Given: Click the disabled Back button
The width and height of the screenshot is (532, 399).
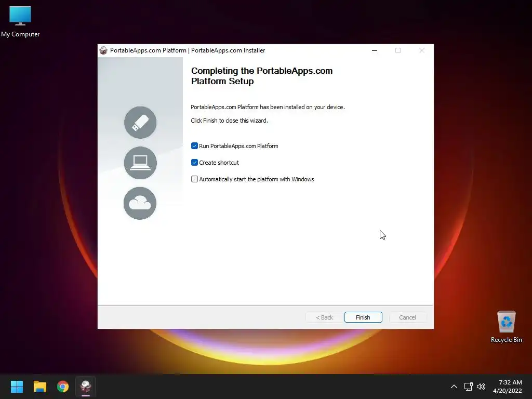Looking at the screenshot, I should 324,317.
